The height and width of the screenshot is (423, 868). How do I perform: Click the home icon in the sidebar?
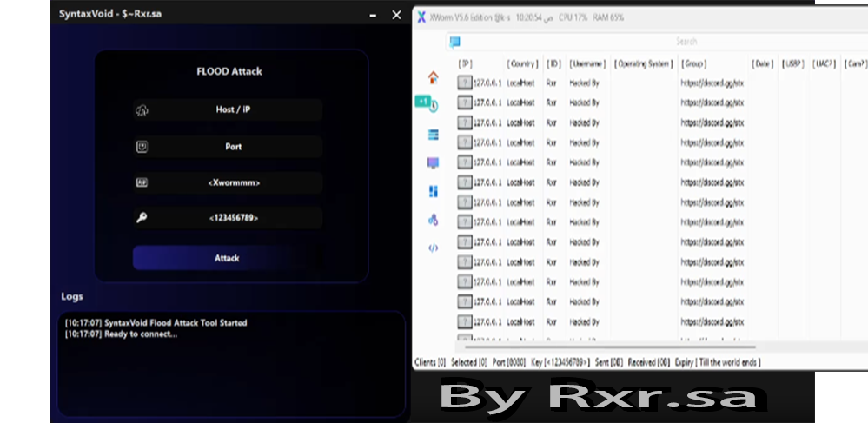(x=433, y=78)
